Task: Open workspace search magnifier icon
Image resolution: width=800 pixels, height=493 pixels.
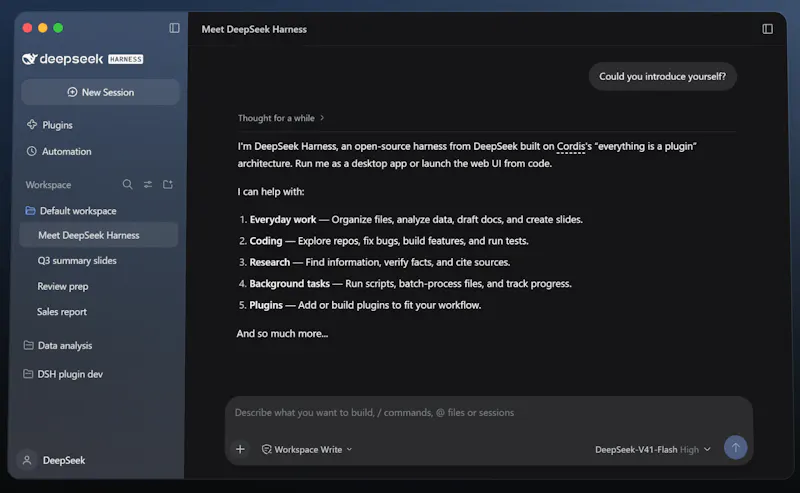Action: coord(128,184)
